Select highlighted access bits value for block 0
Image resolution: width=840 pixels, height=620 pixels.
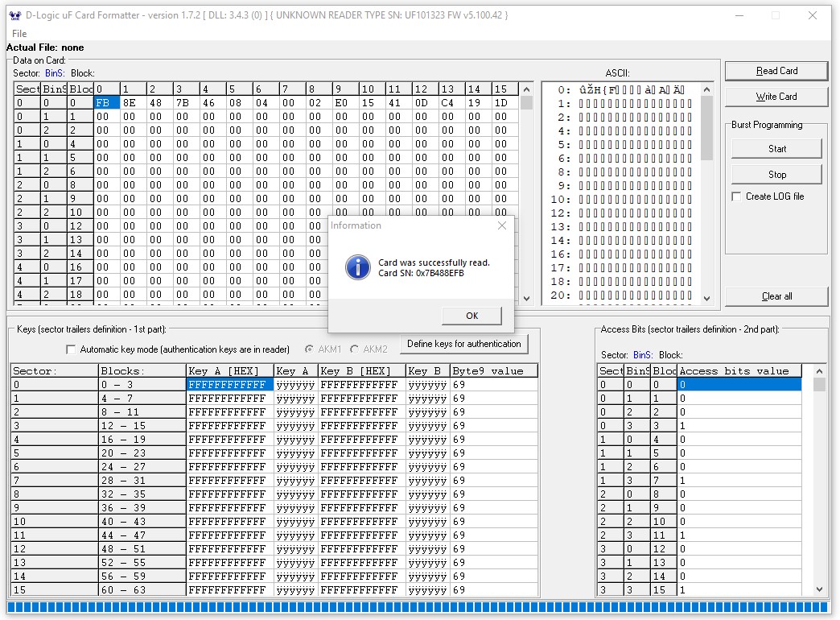(x=739, y=385)
